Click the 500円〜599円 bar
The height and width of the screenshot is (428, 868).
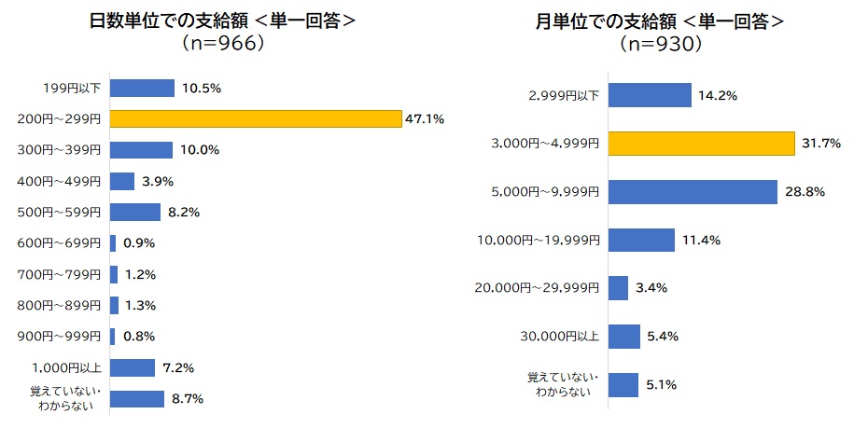pos(135,212)
